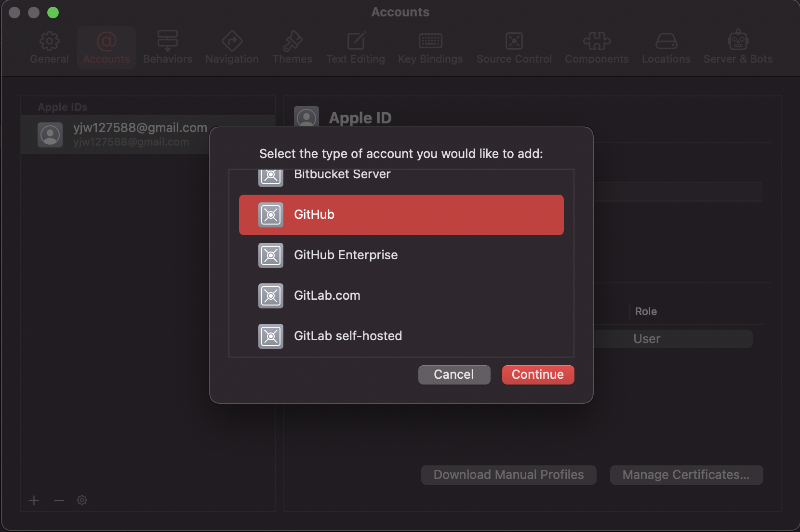The image size is (800, 532).
Task: Open the General preferences pane
Action: pyautogui.click(x=49, y=48)
